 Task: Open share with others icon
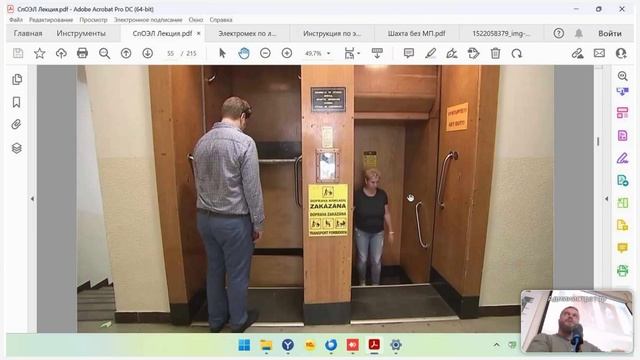[621, 53]
